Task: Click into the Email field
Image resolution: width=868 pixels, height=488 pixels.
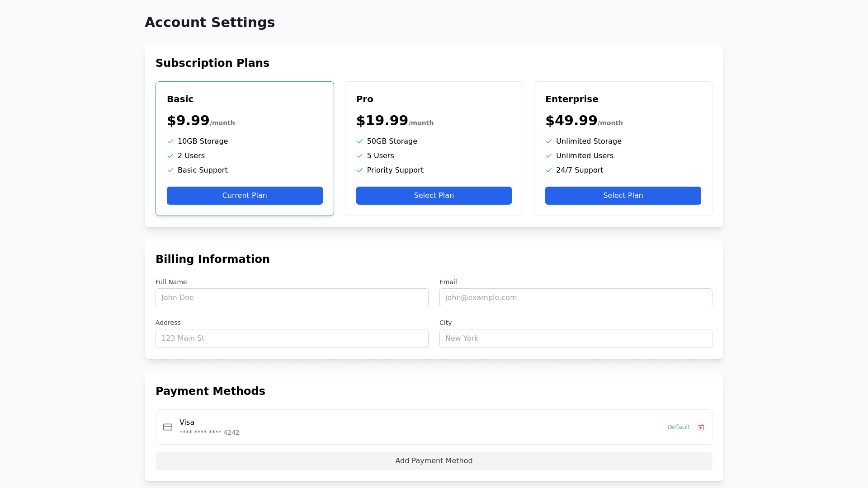Action: tap(576, 298)
